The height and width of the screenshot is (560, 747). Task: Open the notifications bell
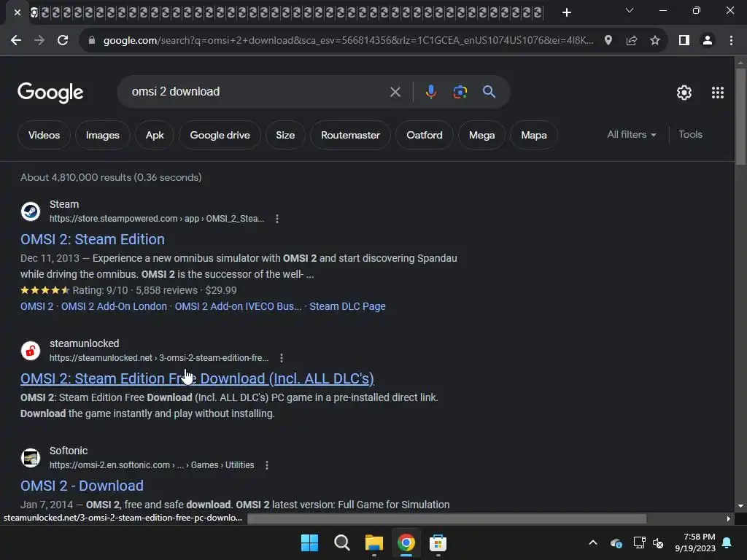[727, 542]
